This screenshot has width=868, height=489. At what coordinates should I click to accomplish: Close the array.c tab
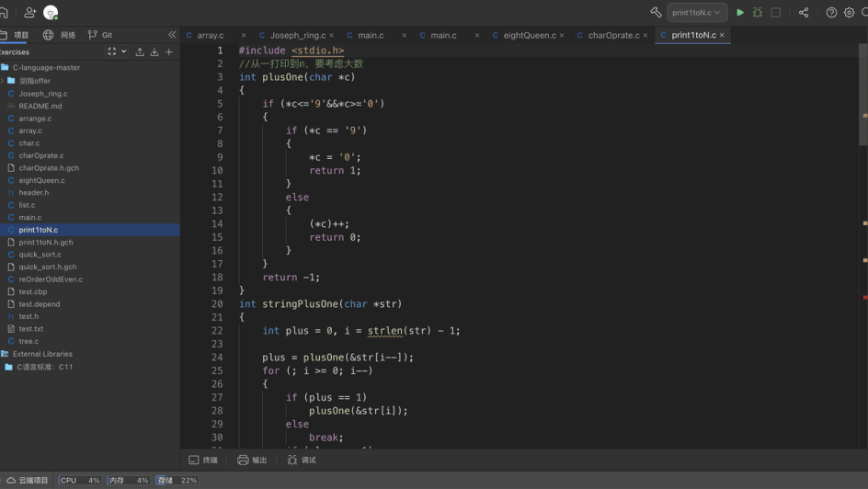pos(243,35)
